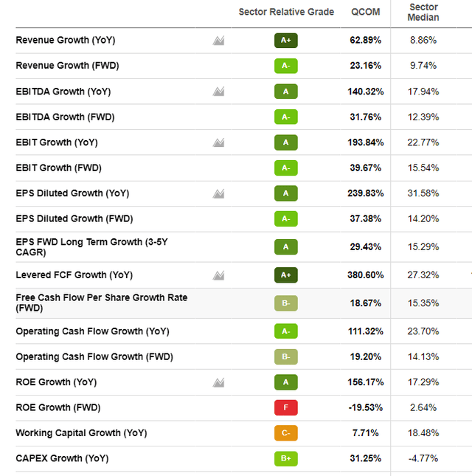The image size is (472, 476).
Task: Select orange C- badge for Working Capital Growth
Action: click(285, 432)
